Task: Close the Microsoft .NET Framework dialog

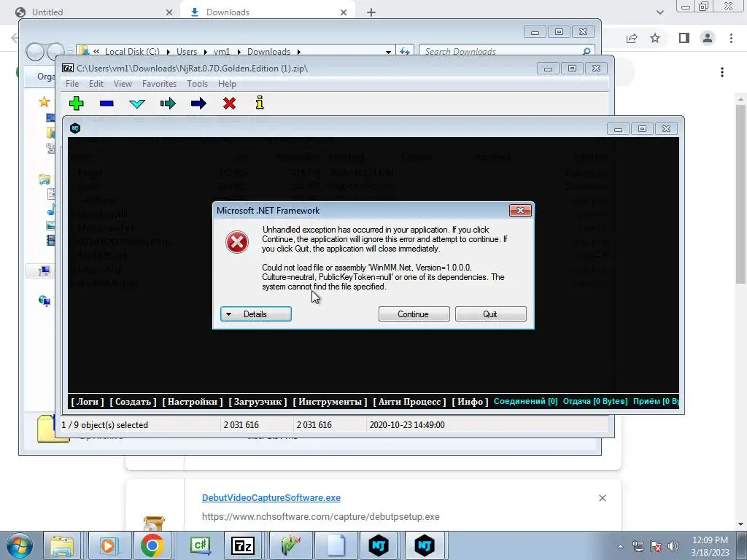Action: click(520, 211)
